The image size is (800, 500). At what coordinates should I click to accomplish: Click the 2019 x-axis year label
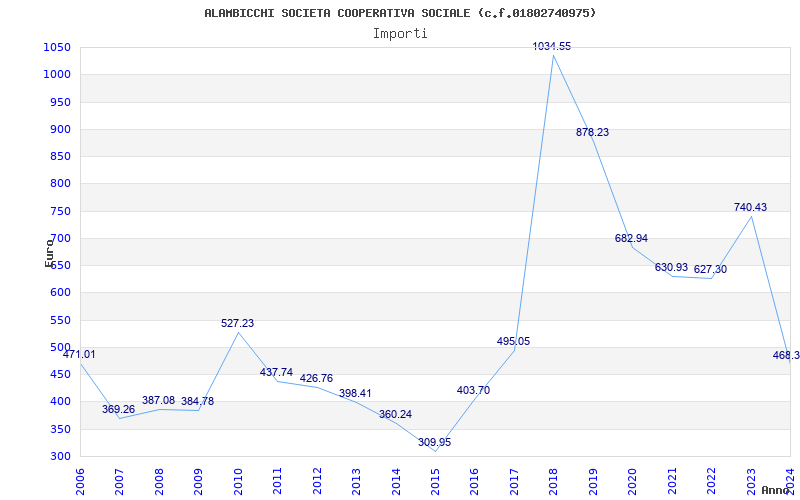point(593,482)
